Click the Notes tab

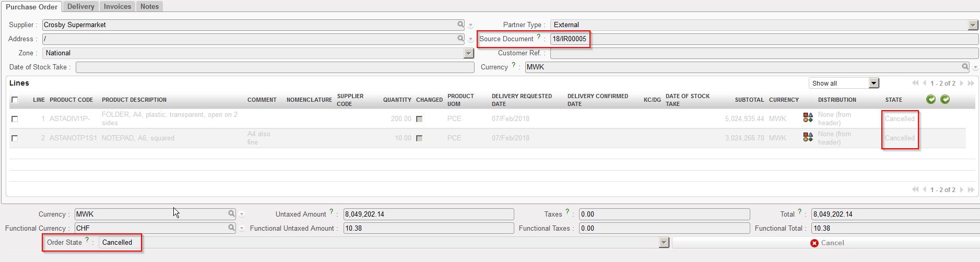149,6
